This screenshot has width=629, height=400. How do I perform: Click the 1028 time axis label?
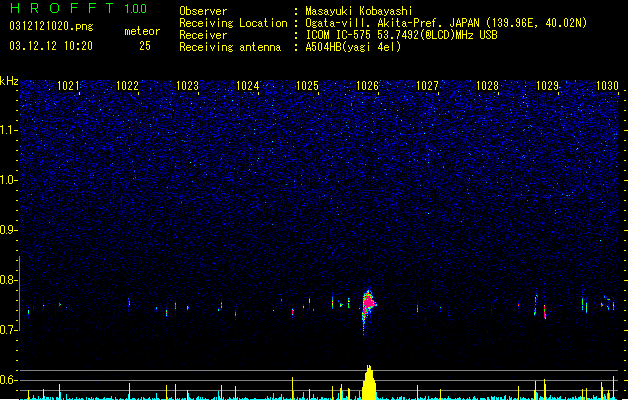(487, 86)
